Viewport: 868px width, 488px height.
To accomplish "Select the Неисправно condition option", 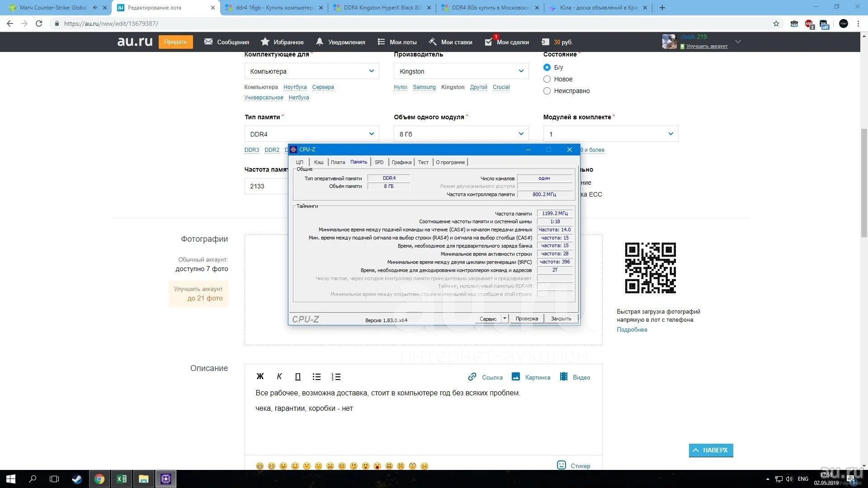I will click(x=547, y=91).
